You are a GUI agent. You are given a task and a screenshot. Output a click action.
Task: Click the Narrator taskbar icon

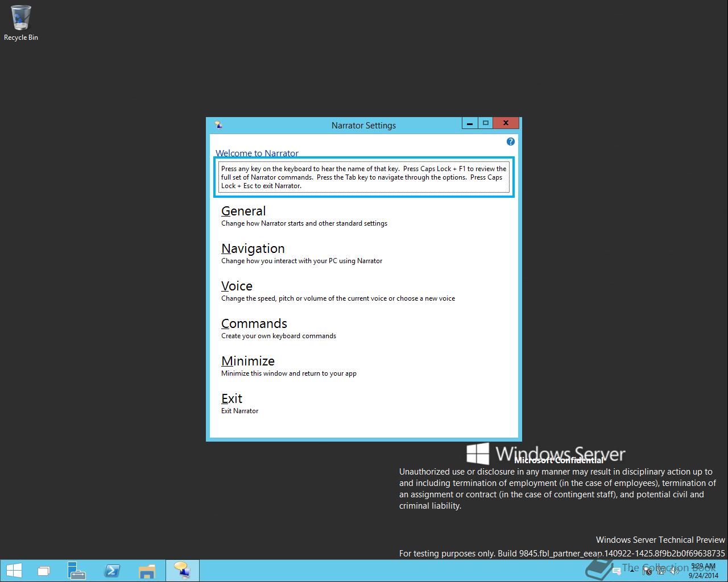[x=182, y=571]
